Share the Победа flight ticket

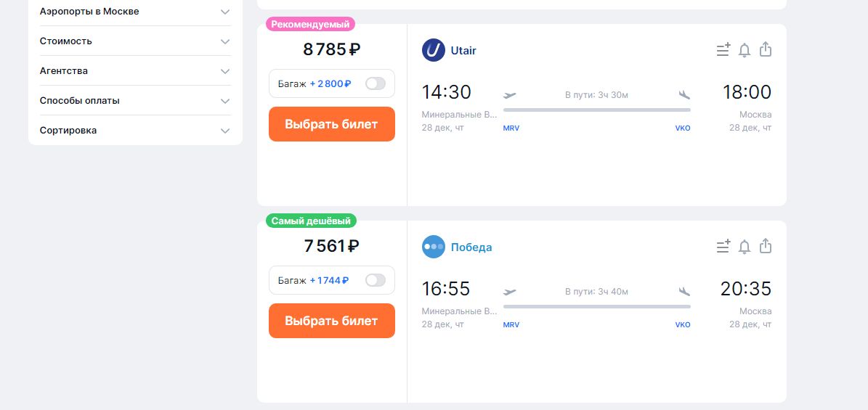click(766, 246)
